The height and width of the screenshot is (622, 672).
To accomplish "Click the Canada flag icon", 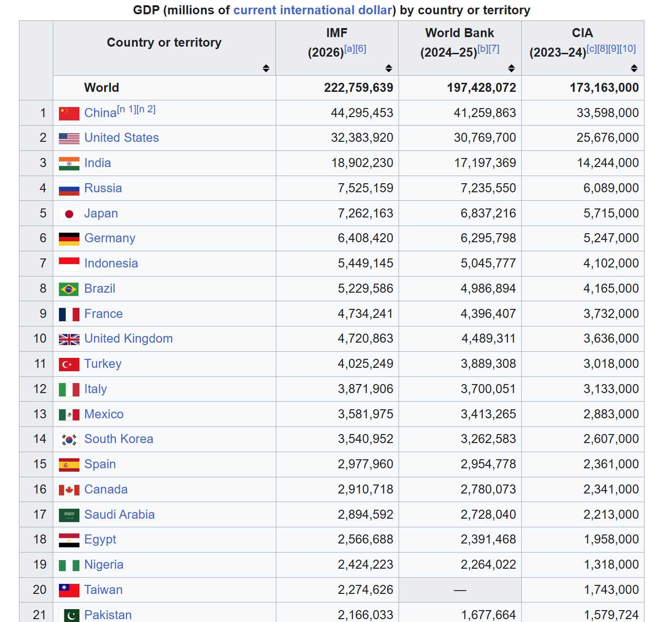I will (x=69, y=490).
